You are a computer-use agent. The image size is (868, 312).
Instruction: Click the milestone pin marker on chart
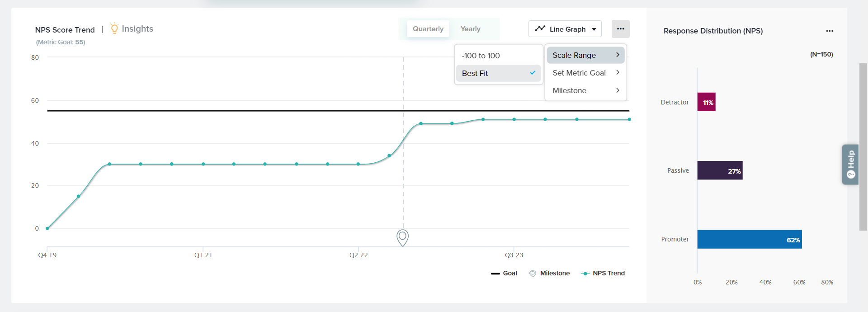pyautogui.click(x=402, y=237)
